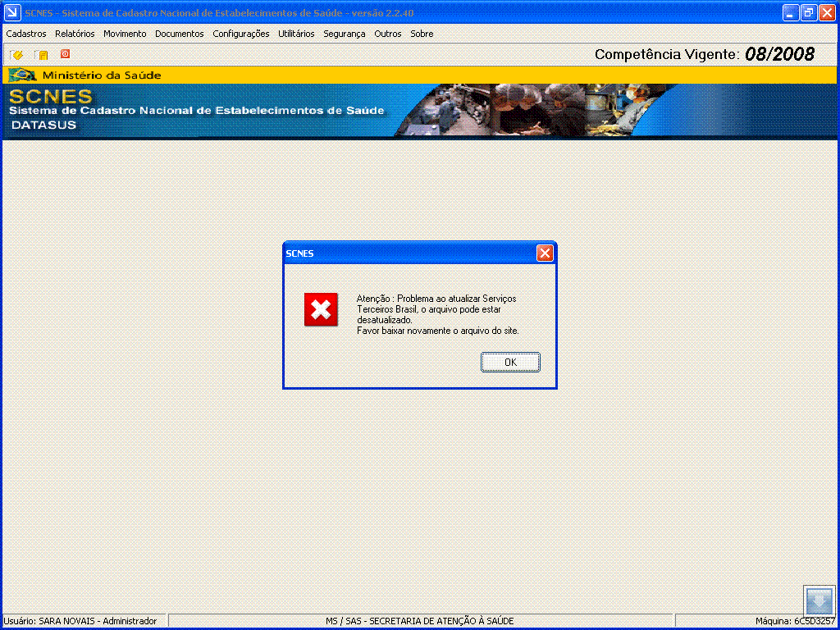Image resolution: width=840 pixels, height=630 pixels.
Task: Open the Sobre menu
Action: (x=421, y=34)
